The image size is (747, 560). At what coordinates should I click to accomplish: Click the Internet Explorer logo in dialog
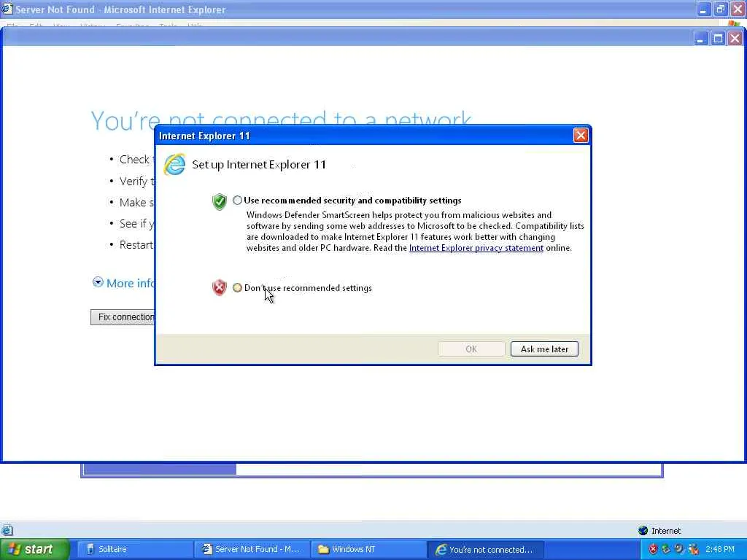pos(174,164)
